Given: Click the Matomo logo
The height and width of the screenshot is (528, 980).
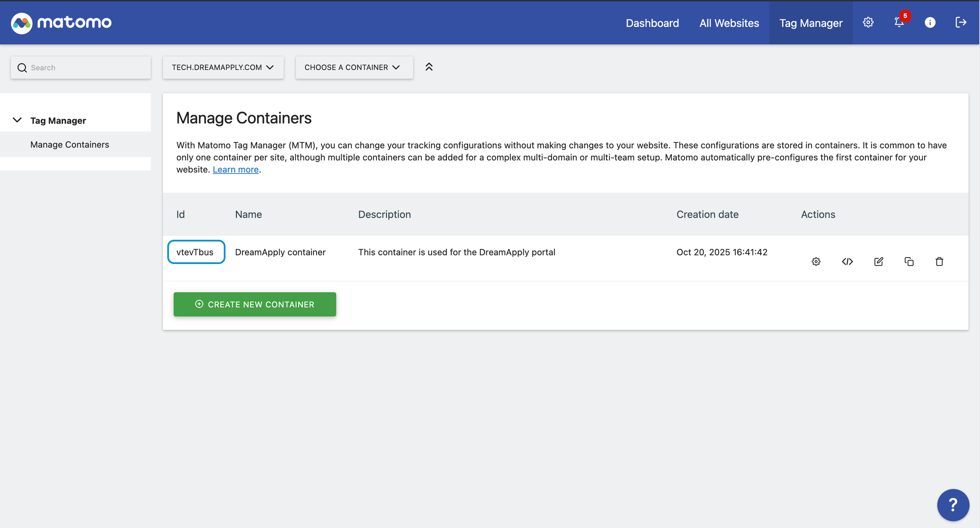Looking at the screenshot, I should click(61, 23).
